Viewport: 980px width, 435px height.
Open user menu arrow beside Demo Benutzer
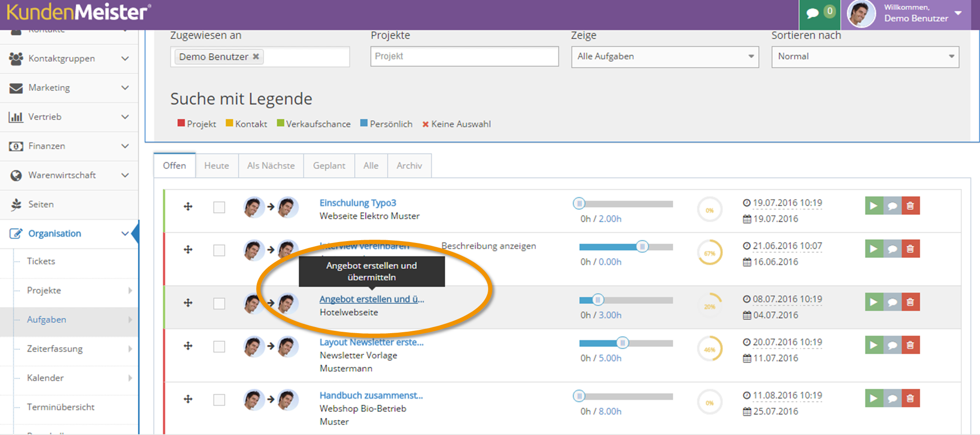pyautogui.click(x=958, y=13)
